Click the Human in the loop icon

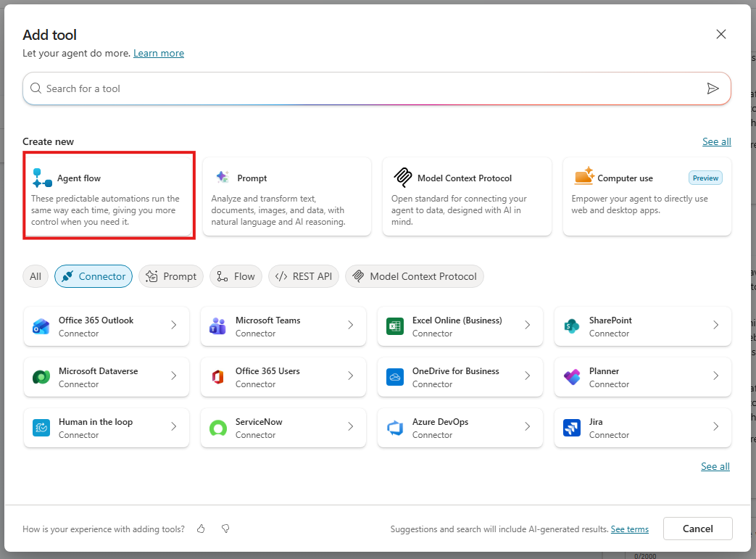coord(41,428)
